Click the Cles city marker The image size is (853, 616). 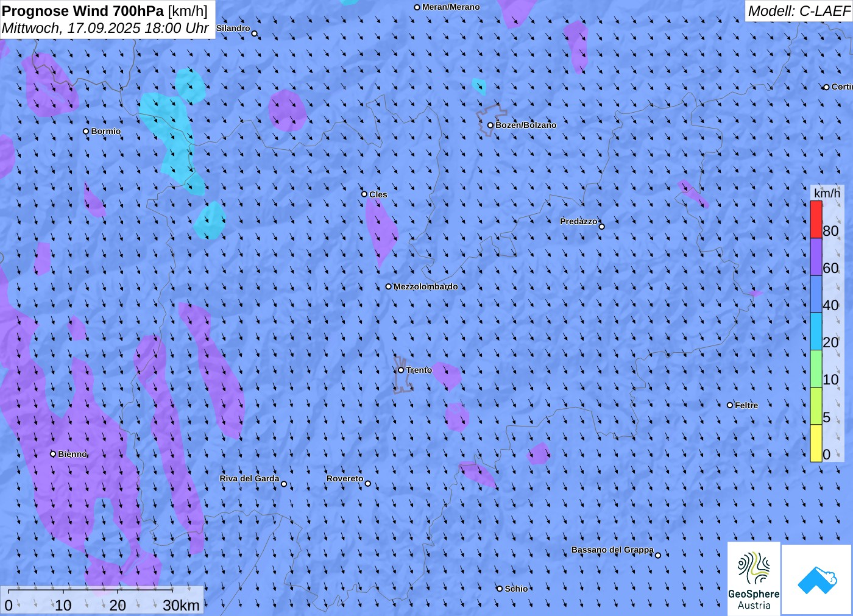364,194
